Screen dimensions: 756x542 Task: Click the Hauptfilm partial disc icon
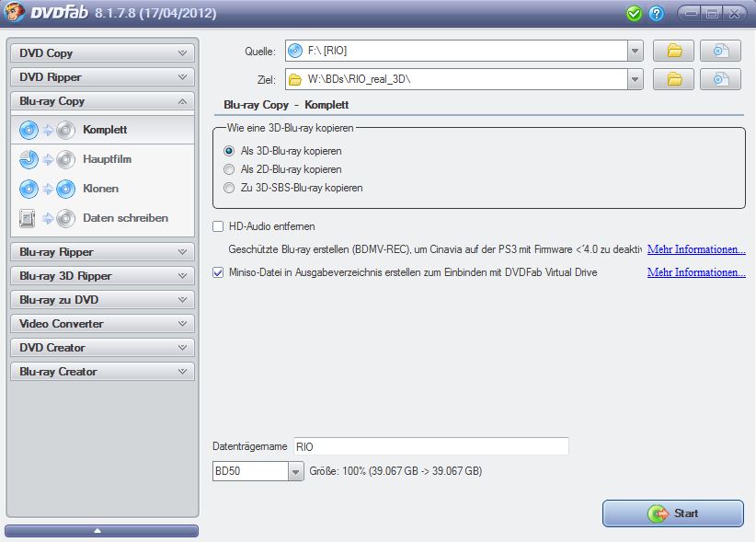47,159
